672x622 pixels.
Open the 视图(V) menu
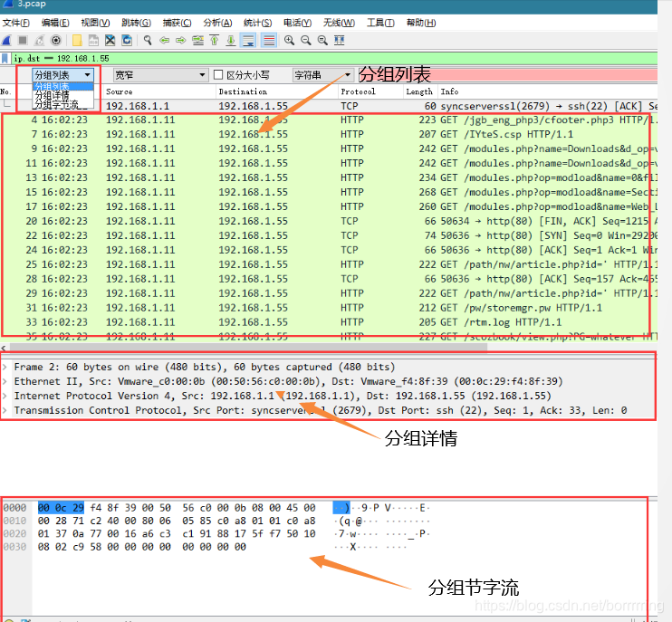coord(95,23)
